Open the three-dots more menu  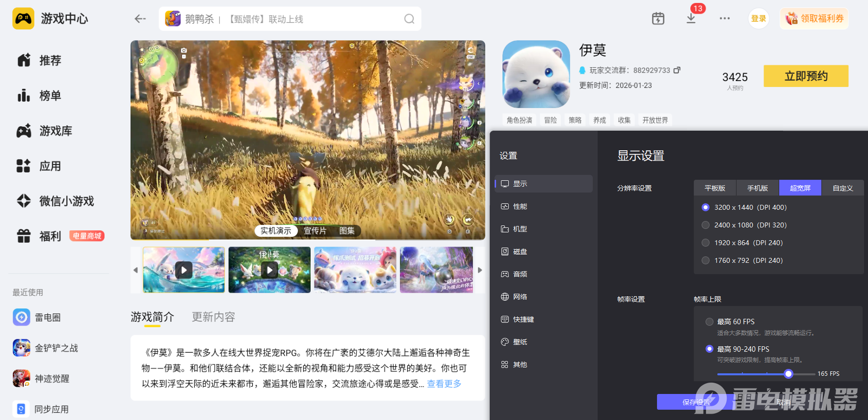click(725, 19)
